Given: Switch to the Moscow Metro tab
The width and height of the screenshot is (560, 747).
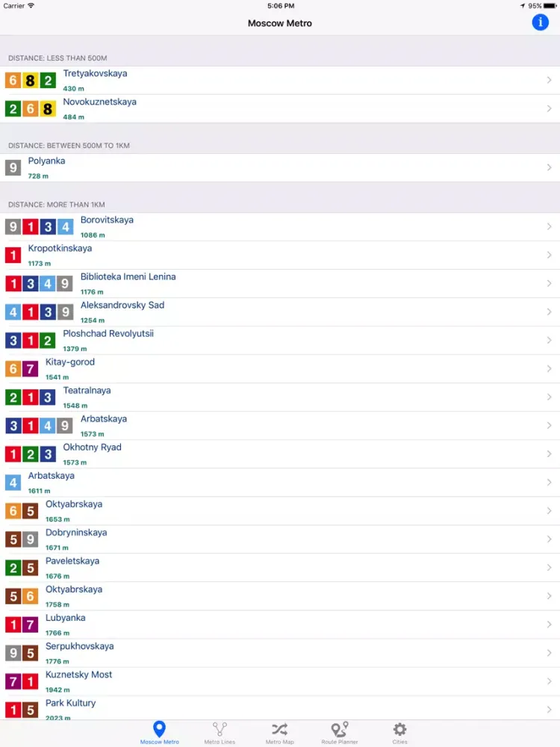Looking at the screenshot, I should coord(160,733).
